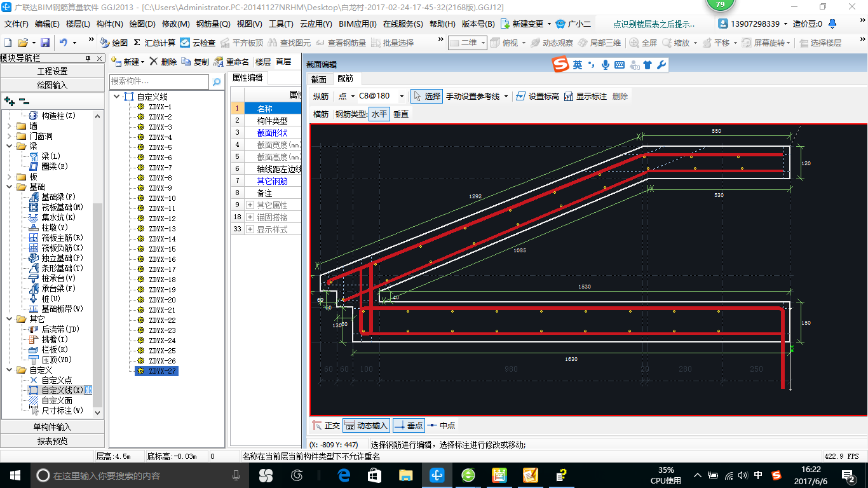The width and height of the screenshot is (868, 488).
Task: Click Sogou soft keyboard icon
Action: pos(620,65)
